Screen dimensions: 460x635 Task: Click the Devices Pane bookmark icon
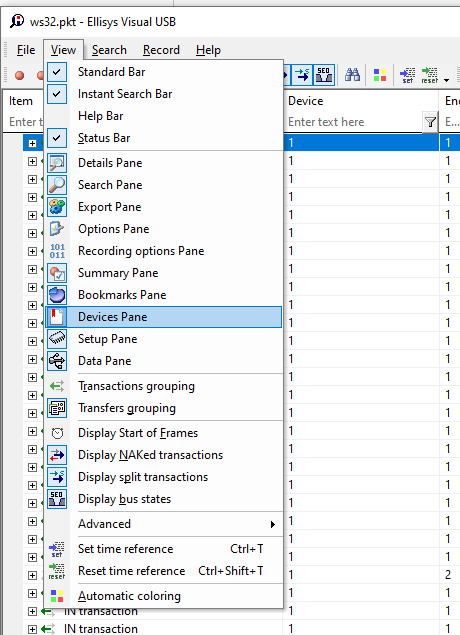pyautogui.click(x=57, y=317)
